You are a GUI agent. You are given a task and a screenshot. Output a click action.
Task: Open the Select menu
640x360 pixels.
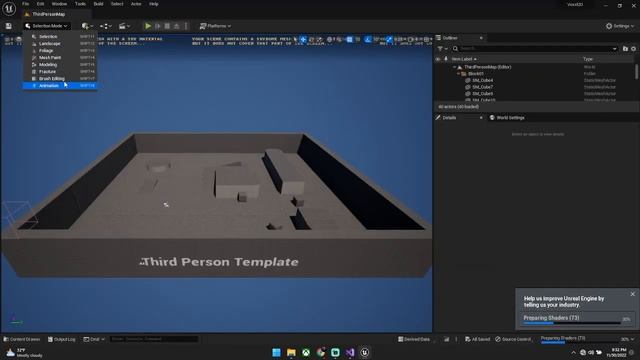117,4
